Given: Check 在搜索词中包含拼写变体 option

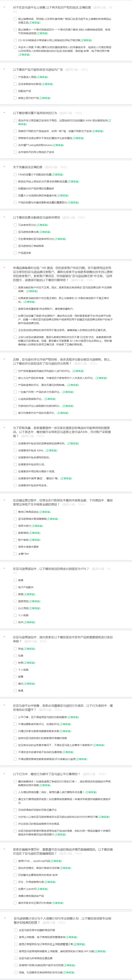Looking at the screenshot, I should coord(16,485).
